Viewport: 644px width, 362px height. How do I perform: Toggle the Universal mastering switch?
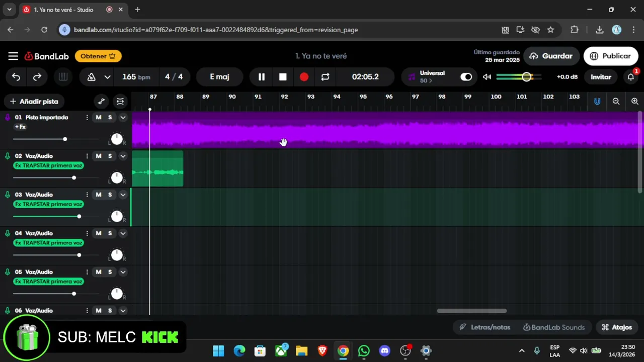(466, 77)
